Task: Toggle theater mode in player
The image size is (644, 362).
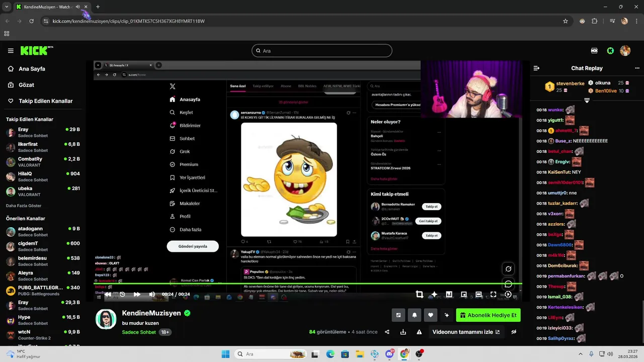Action: click(x=478, y=295)
